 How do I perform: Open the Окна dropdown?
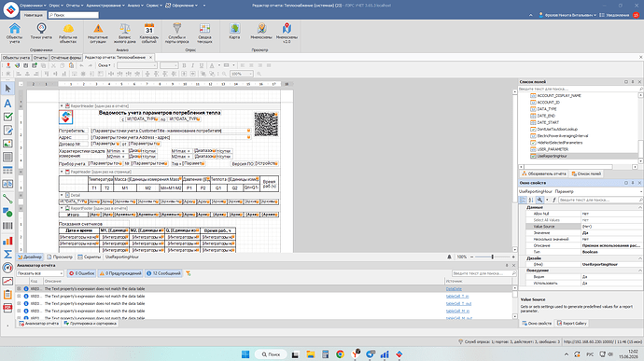click(x=105, y=65)
